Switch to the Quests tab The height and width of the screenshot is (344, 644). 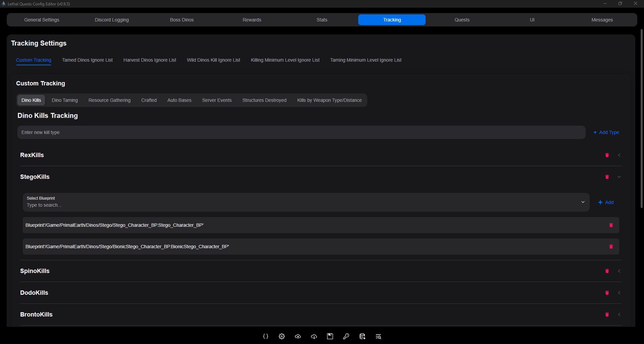pyautogui.click(x=462, y=20)
